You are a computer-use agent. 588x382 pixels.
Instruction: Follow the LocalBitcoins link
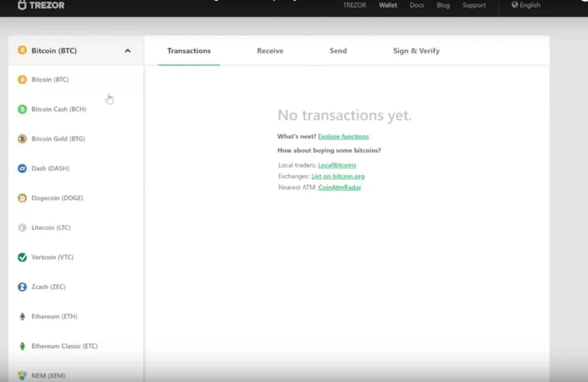click(337, 165)
